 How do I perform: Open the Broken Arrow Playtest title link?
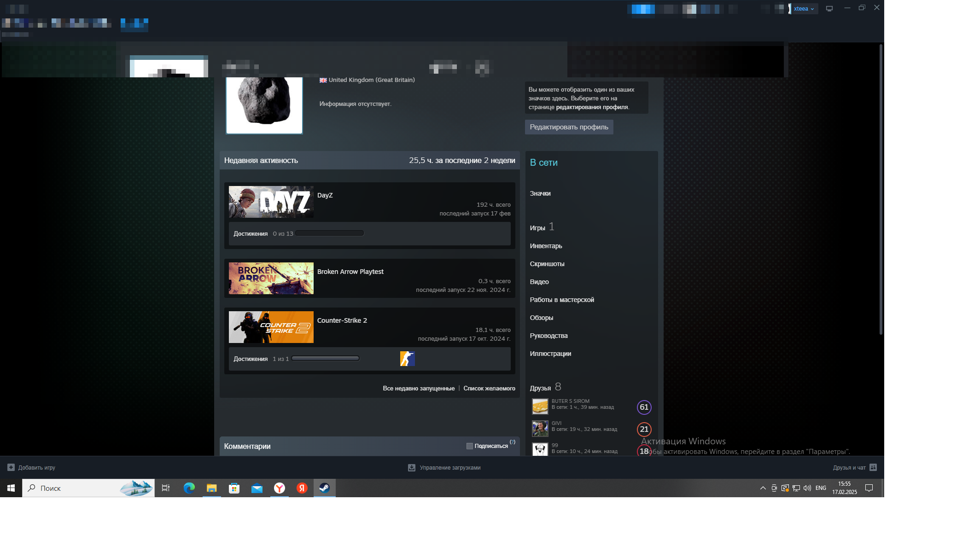pyautogui.click(x=350, y=272)
